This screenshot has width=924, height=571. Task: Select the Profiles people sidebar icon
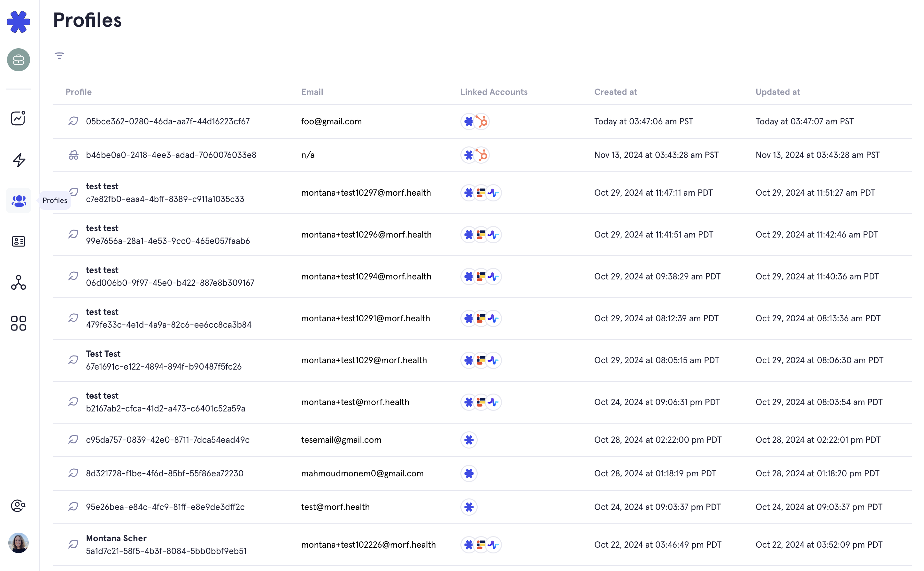tap(19, 200)
